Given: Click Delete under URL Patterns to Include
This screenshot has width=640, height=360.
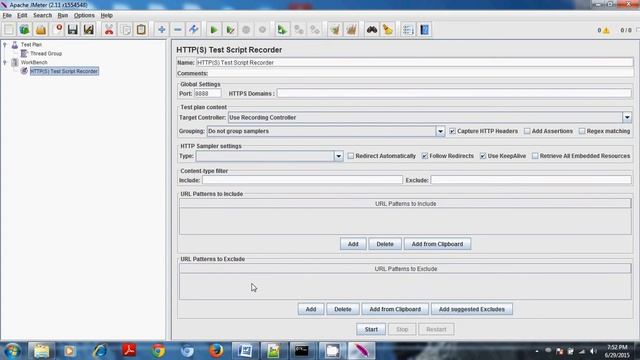Looking at the screenshot, I should [385, 244].
